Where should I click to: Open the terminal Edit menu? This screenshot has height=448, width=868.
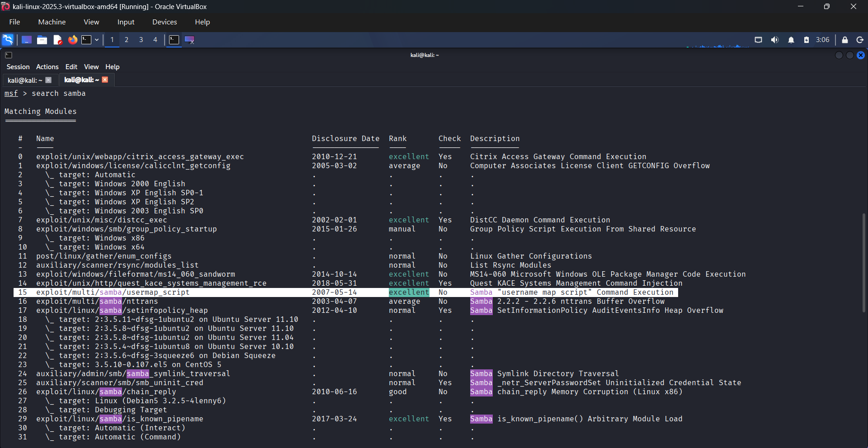71,67
